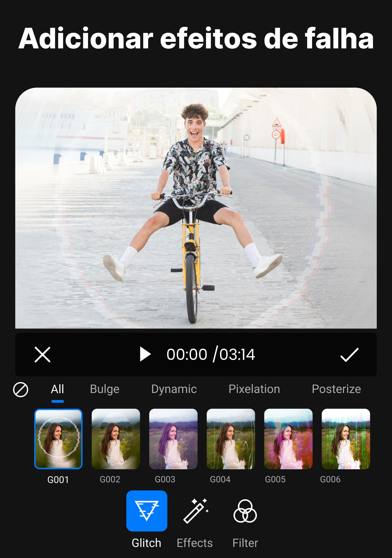The height and width of the screenshot is (558, 392).
Task: Apply the G002 glitch effect thumbnail
Action: pos(116,439)
